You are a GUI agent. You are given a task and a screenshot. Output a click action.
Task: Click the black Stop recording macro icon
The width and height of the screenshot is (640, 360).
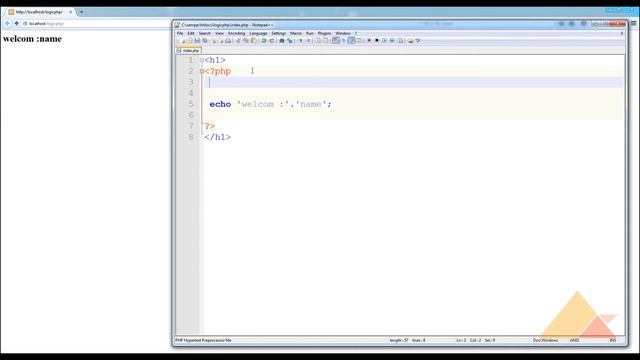(x=377, y=41)
